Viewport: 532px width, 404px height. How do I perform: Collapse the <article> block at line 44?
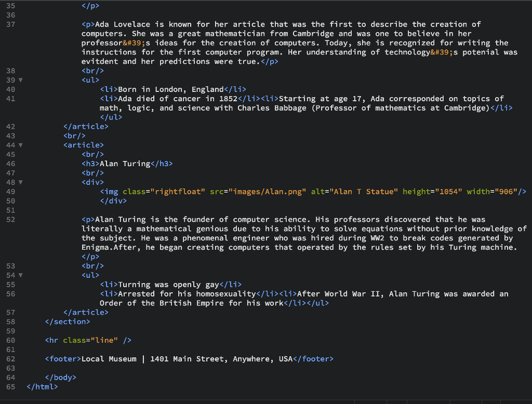tap(20, 145)
